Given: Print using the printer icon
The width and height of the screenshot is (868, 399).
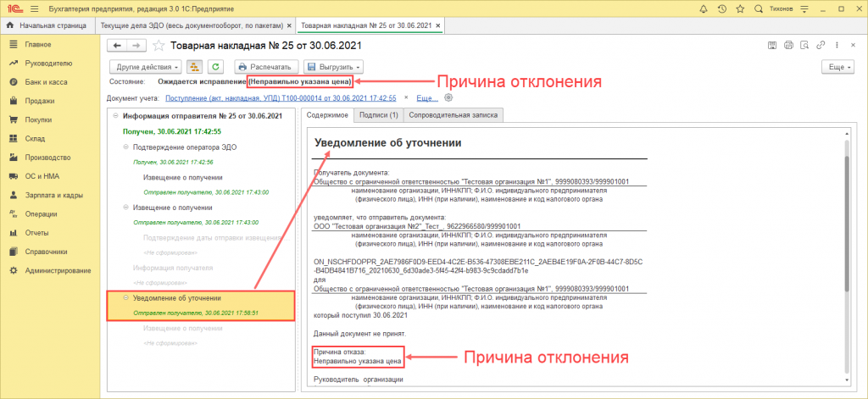Looking at the screenshot, I should click(x=789, y=46).
